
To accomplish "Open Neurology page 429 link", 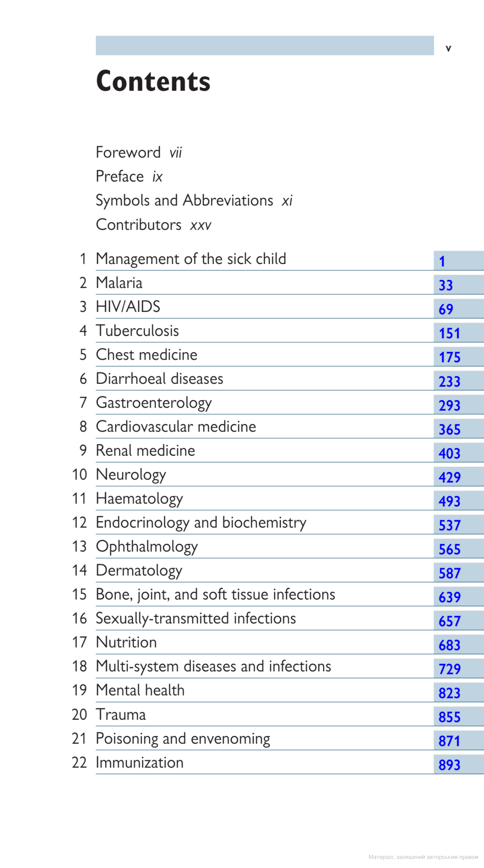I will click(x=449, y=477).
